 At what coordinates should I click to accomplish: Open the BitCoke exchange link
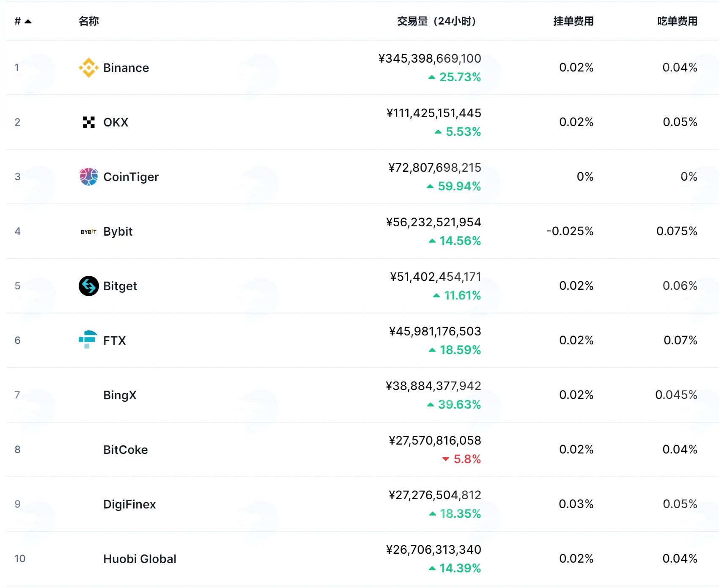click(126, 450)
